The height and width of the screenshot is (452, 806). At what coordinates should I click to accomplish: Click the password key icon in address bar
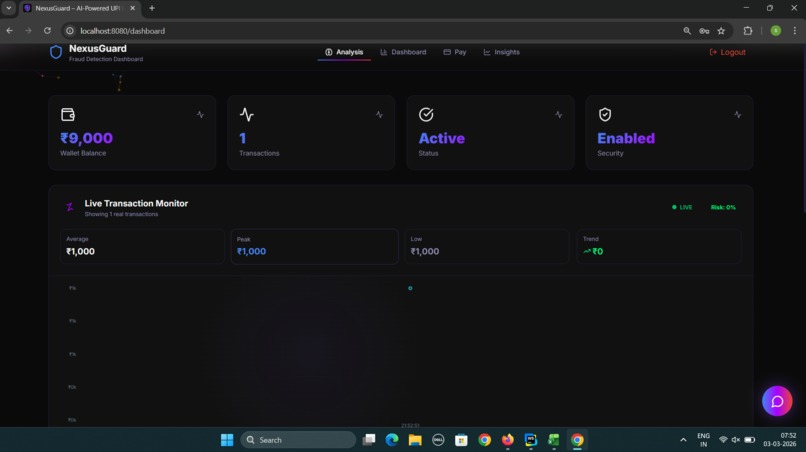704,31
